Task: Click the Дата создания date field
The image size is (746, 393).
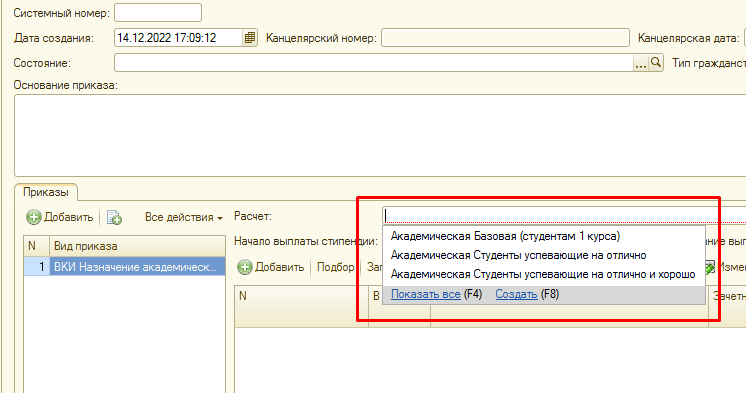Action: (178, 38)
